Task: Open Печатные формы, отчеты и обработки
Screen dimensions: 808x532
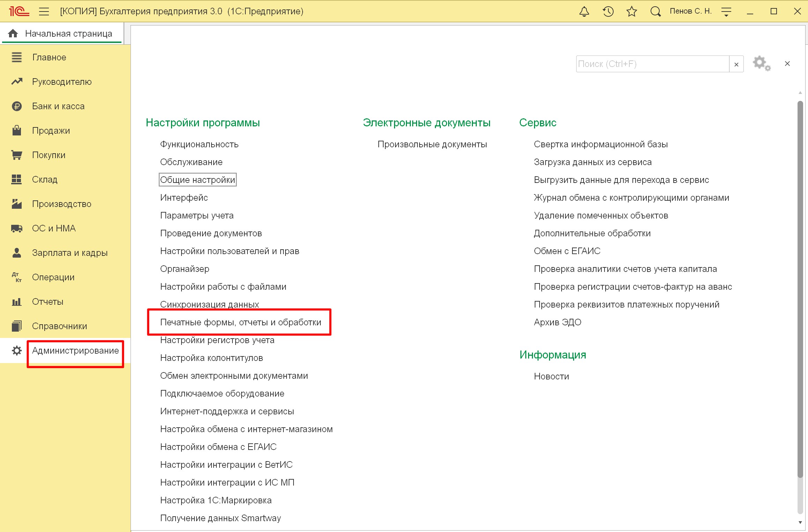Action: [x=241, y=322]
